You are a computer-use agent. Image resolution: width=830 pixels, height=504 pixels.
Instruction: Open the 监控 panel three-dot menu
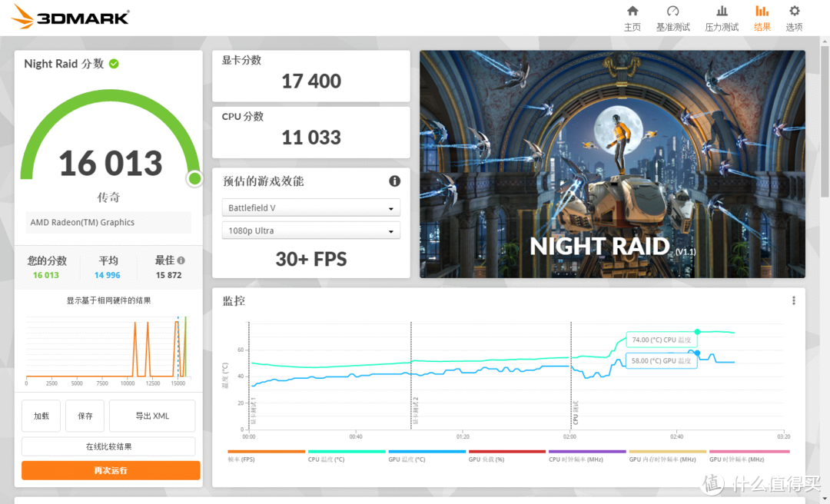[x=794, y=301]
